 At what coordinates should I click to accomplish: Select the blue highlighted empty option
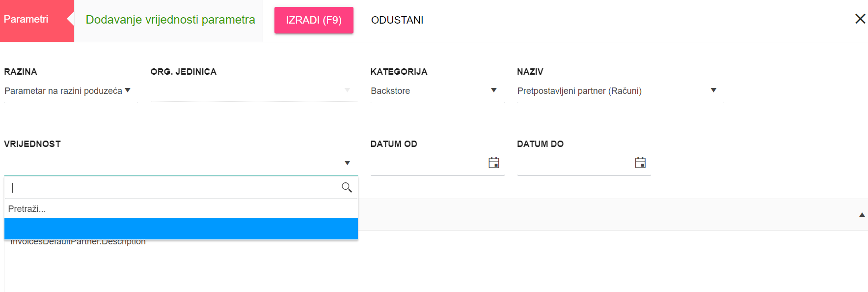pyautogui.click(x=181, y=229)
